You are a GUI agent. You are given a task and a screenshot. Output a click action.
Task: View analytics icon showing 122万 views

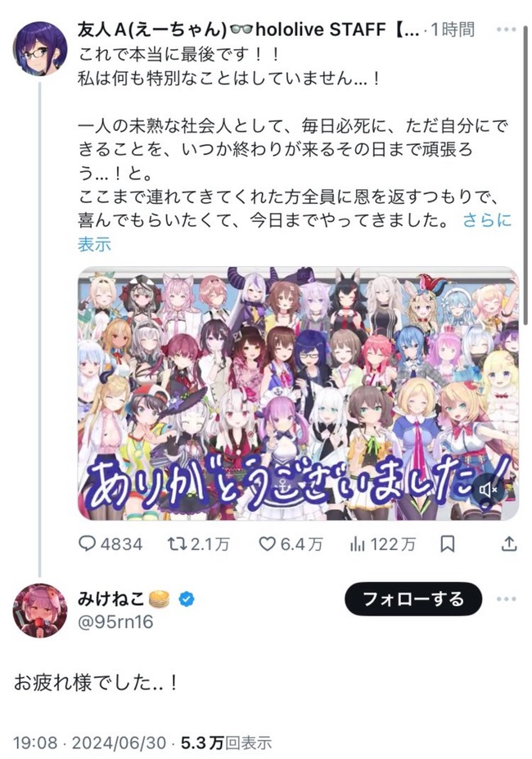pos(357,544)
